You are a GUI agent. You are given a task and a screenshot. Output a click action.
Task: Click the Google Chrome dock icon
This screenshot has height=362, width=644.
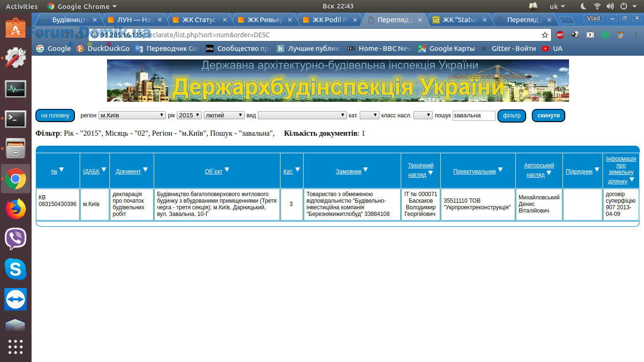click(x=16, y=179)
